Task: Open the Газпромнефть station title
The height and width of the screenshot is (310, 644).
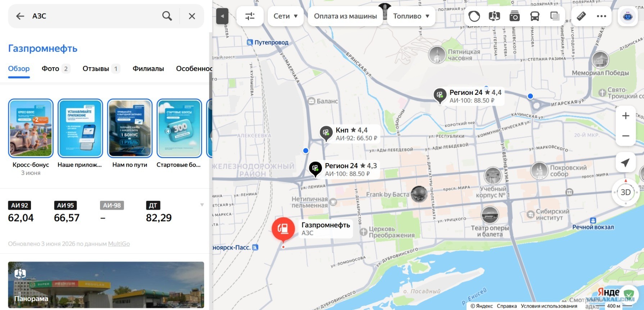Action: [x=43, y=48]
